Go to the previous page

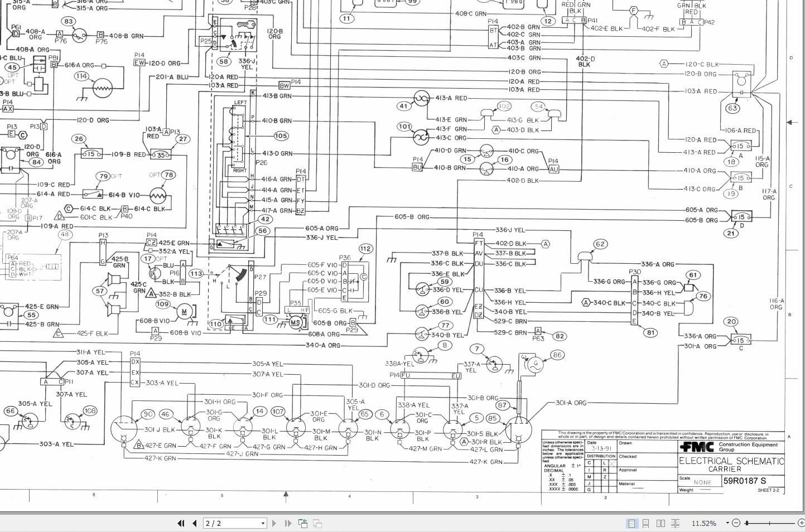click(x=194, y=523)
